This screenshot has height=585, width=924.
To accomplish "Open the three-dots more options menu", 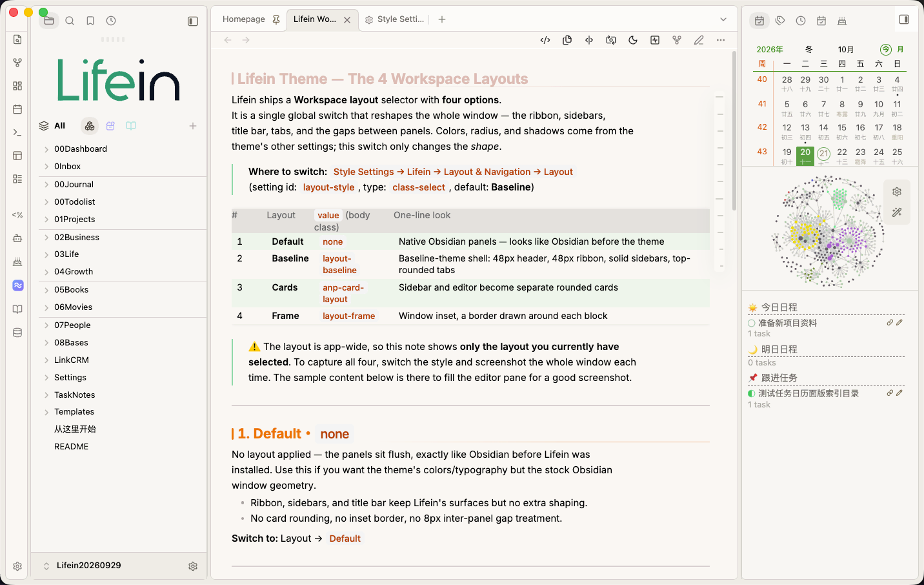I will coord(721,40).
